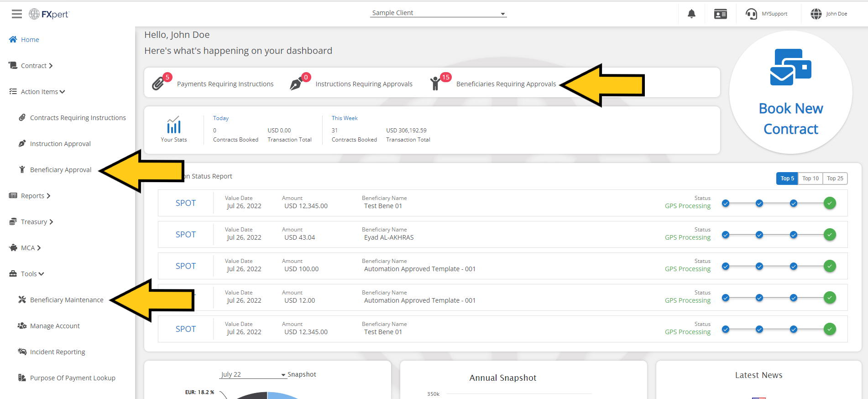Click the ID card icon in header
This screenshot has width=868, height=399.
click(x=721, y=14)
